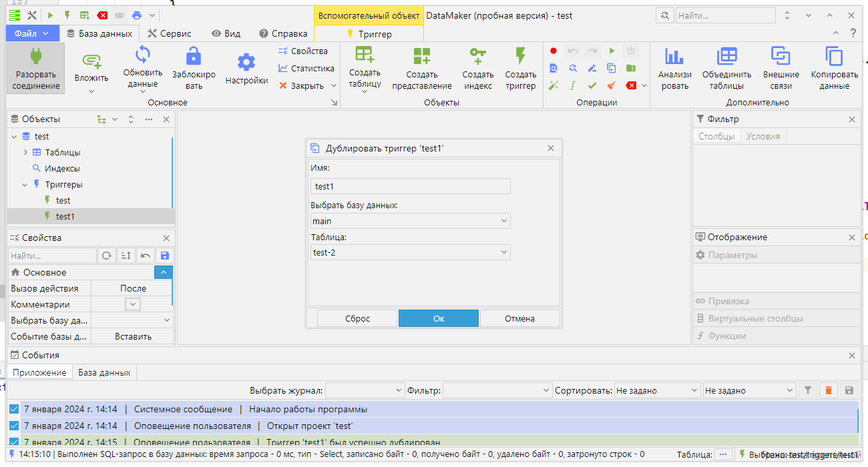This screenshot has height=467, width=868.
Task: Open the Комментарии dropdown in properties
Action: 133,304
